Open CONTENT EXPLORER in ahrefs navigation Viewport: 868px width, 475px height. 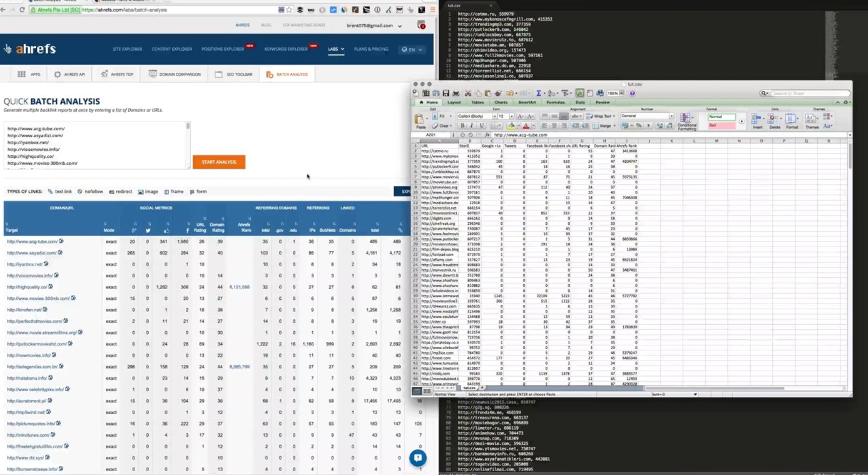[172, 49]
